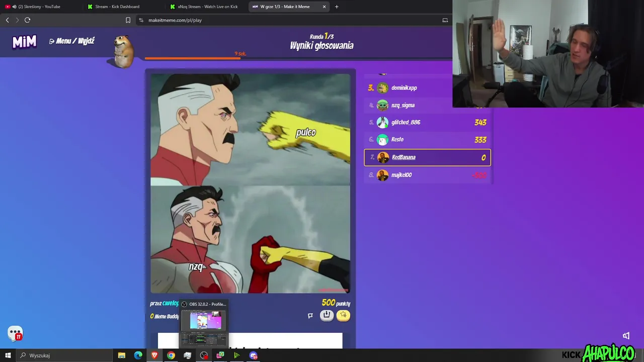Viewport: 644px width, 362px height.
Task: Open File Explorer from the taskbar
Action: [x=121, y=355]
